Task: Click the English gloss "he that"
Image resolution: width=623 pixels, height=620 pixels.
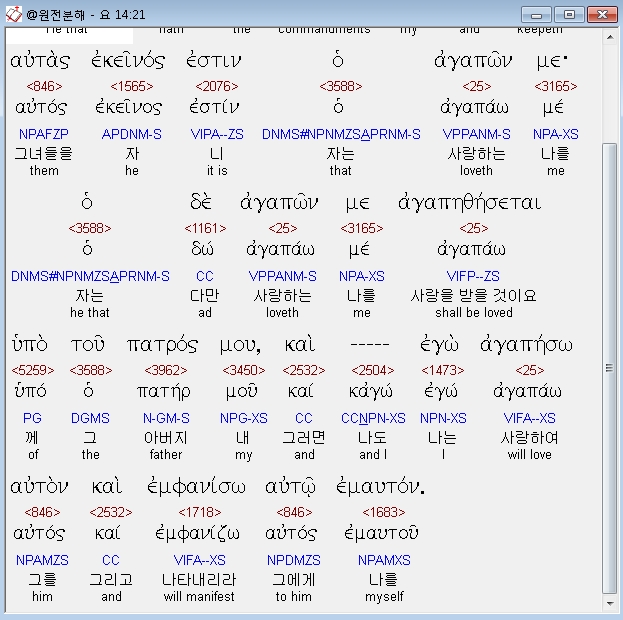Action: coord(90,313)
